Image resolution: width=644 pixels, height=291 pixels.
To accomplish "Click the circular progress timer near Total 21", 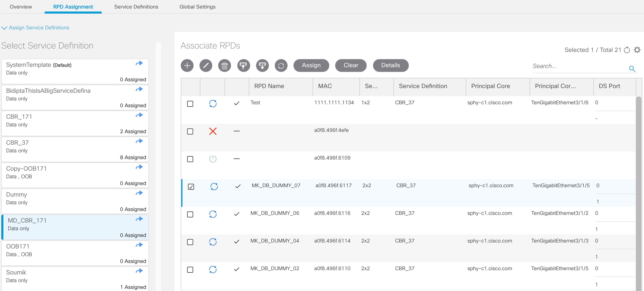I will (627, 50).
